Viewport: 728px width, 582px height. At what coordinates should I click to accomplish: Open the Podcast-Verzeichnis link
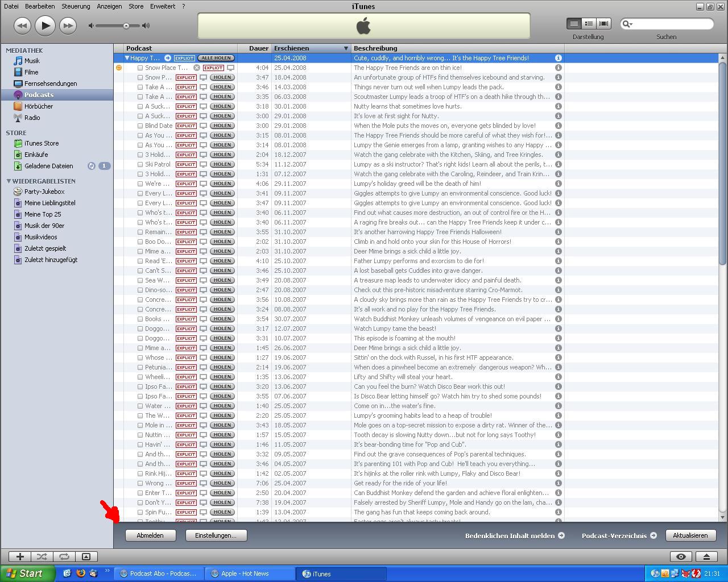[x=619, y=535]
